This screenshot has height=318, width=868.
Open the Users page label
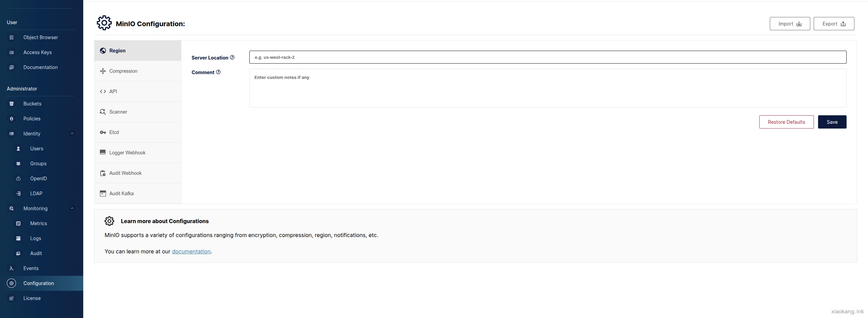coord(37,149)
